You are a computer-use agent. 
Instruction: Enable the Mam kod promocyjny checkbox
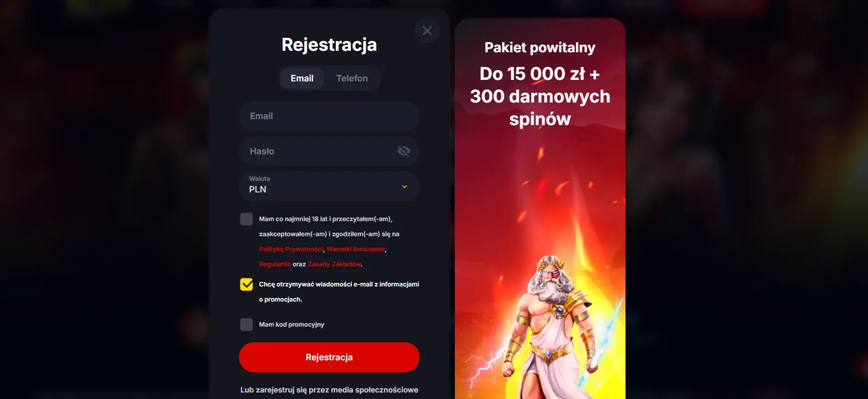(246, 325)
